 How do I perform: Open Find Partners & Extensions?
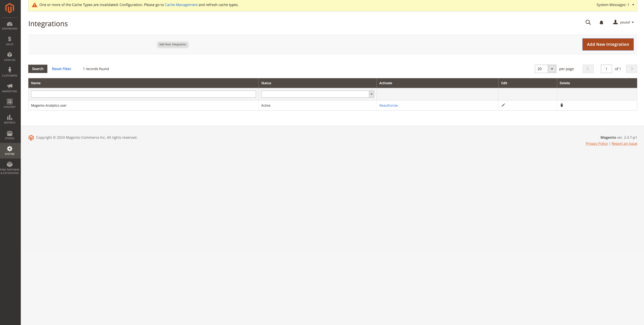point(10,168)
